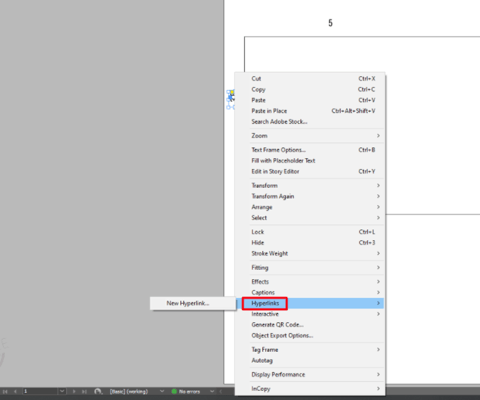Open the preflight menu arrow beside No errors
480x400 pixels.
click(212, 391)
